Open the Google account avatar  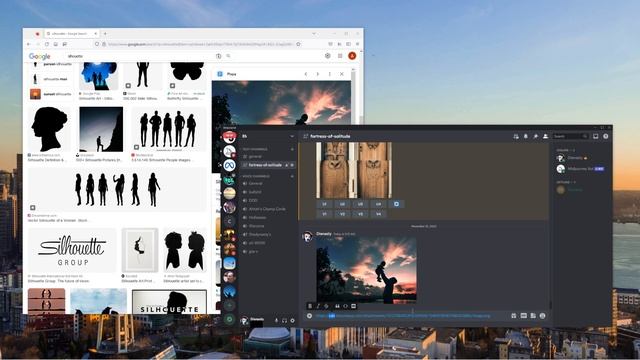(352, 56)
